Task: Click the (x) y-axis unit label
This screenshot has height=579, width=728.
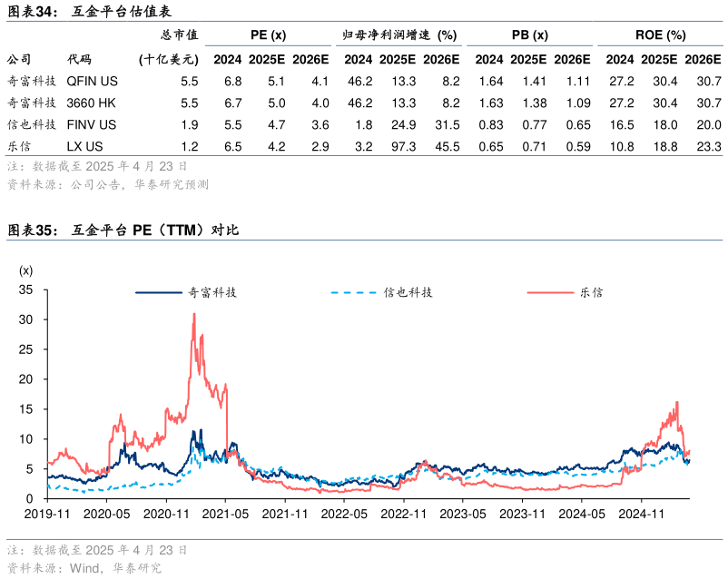Action: point(26,270)
